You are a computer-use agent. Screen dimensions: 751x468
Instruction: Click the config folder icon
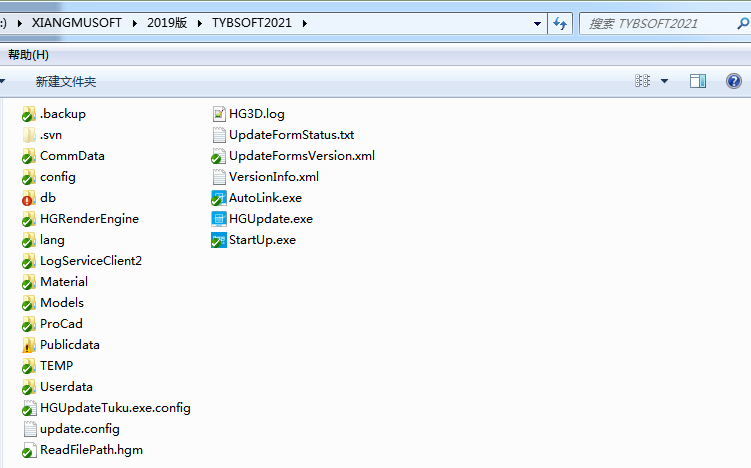29,177
